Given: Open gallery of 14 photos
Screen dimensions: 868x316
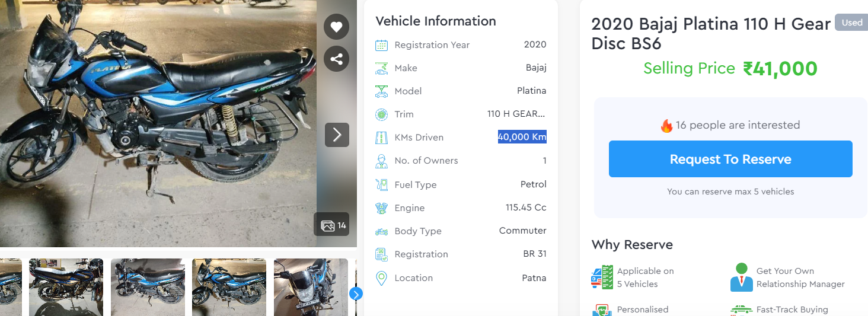Looking at the screenshot, I should [x=331, y=225].
